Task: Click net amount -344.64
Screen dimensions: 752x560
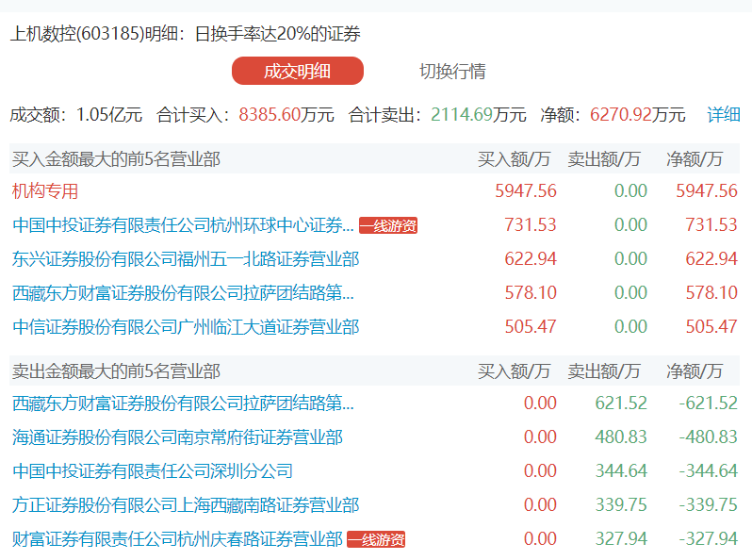Action: coord(709,470)
